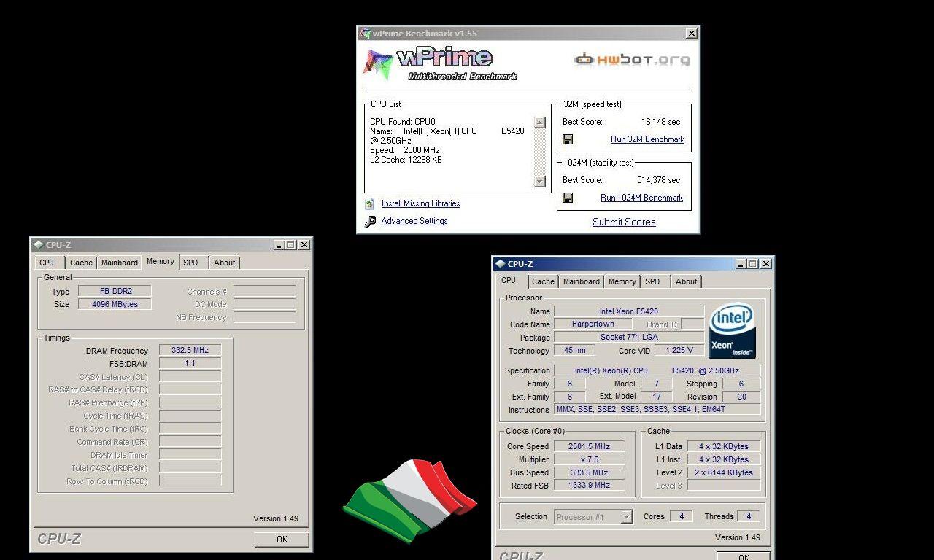This screenshot has width=934, height=560.
Task: Click the down arrow in the CPU List scrollbar
Action: 540,181
